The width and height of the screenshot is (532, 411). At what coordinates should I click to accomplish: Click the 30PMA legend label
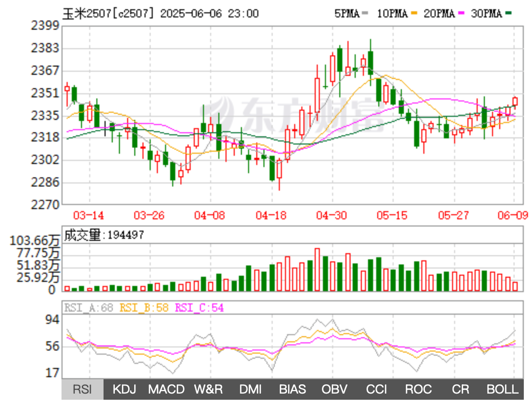coord(486,14)
